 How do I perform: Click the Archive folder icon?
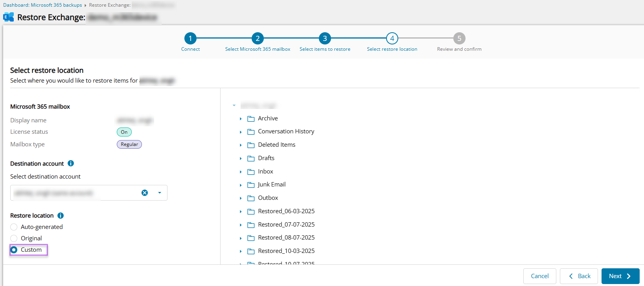click(251, 119)
